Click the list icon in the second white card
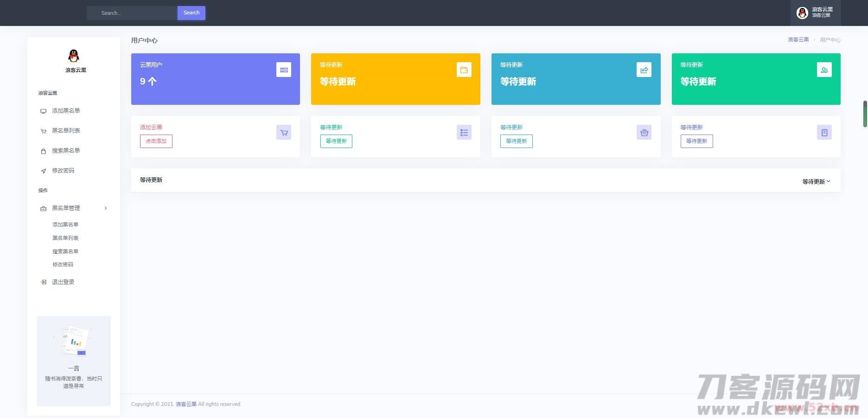This screenshot has width=868, height=418. pyautogui.click(x=464, y=133)
